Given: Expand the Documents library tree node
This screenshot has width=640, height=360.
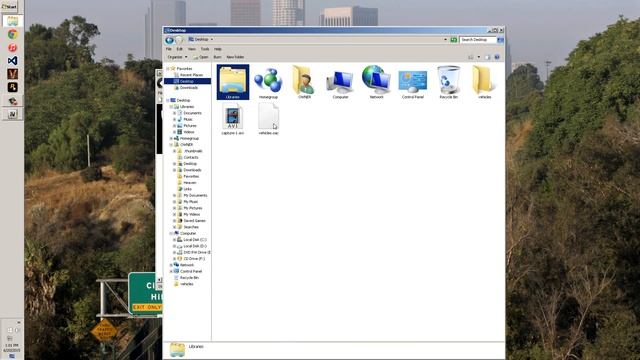Looking at the screenshot, I should click(174, 113).
